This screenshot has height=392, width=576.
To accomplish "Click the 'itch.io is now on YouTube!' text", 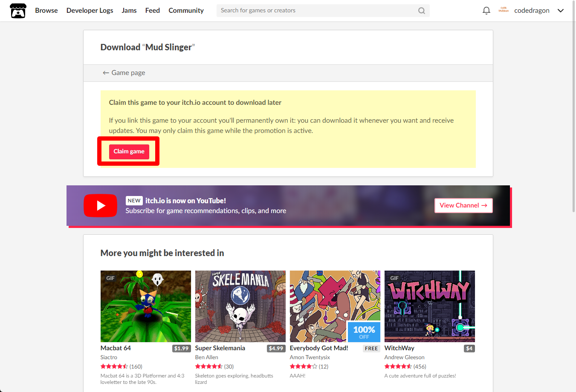I will pos(185,201).
